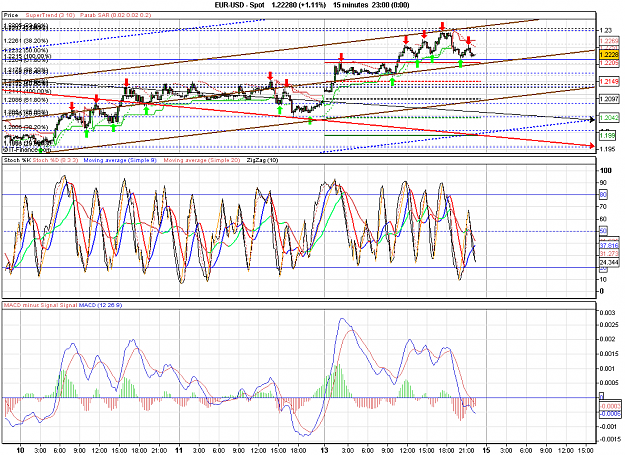
Task: Select the Price legend label
Action: tap(11, 15)
